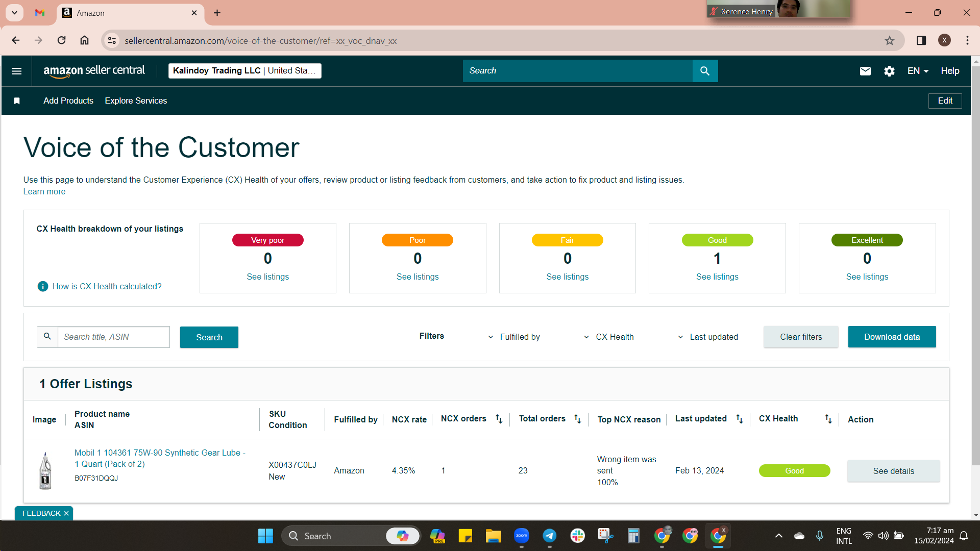Switch to the pinned Gmail tab
980x551 pixels.
pyautogui.click(x=40, y=13)
